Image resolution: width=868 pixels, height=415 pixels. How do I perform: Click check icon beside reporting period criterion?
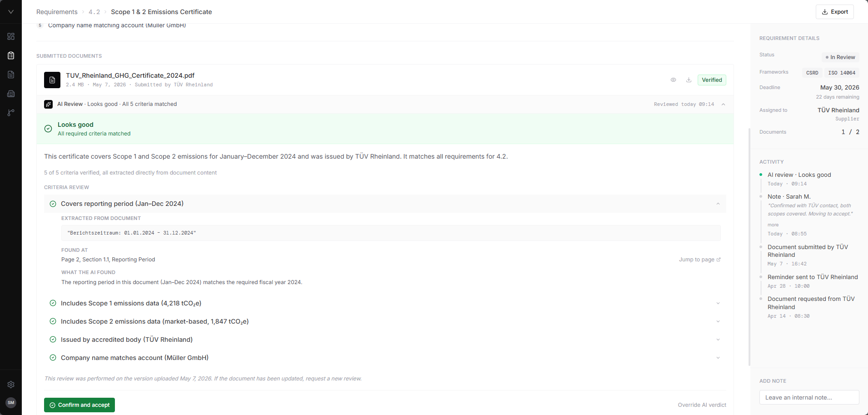point(53,204)
